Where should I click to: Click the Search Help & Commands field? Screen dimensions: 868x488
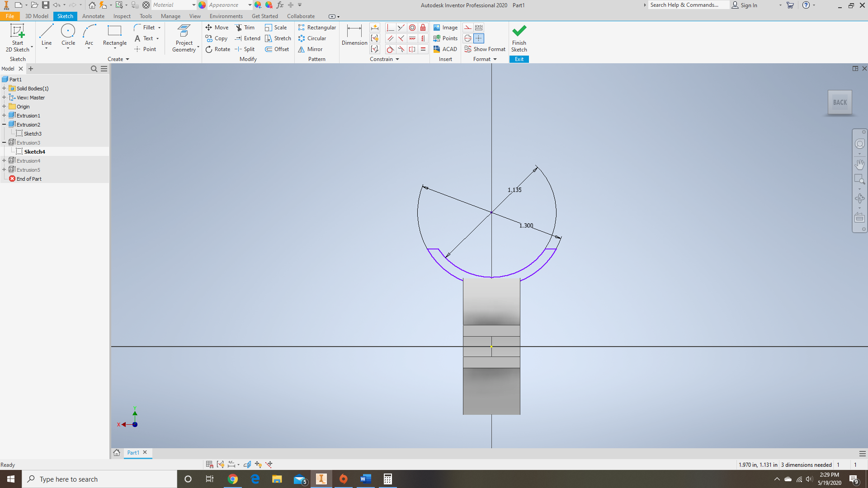tap(688, 5)
